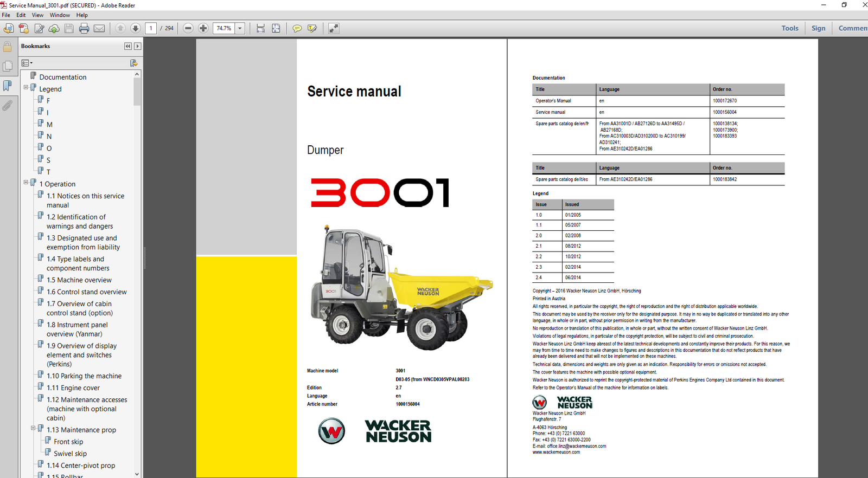This screenshot has width=868, height=478.
Task: Open the 1.5 Machine overview bookmark
Action: (79, 280)
